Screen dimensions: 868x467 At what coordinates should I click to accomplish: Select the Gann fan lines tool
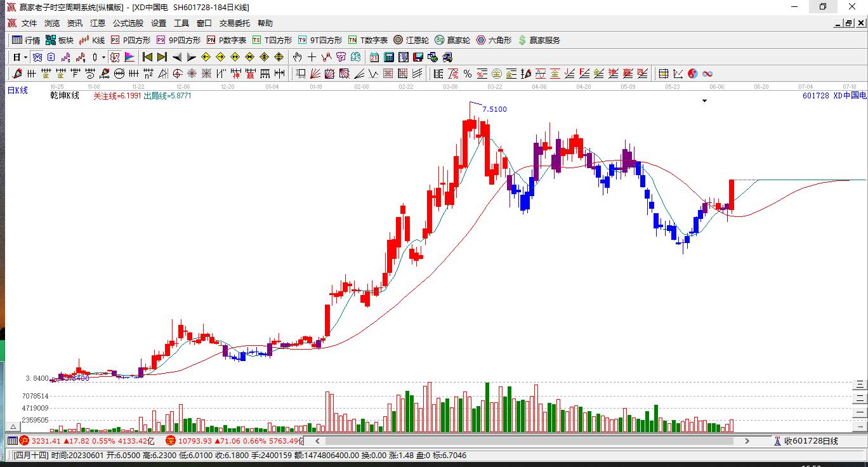pos(316,74)
